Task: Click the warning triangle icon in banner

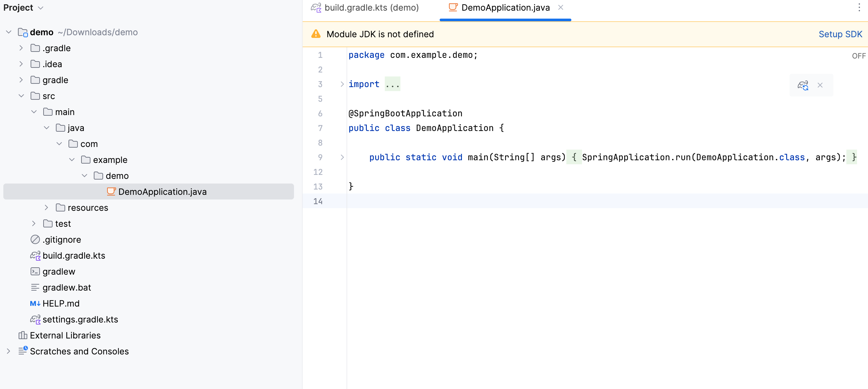Action: click(316, 34)
